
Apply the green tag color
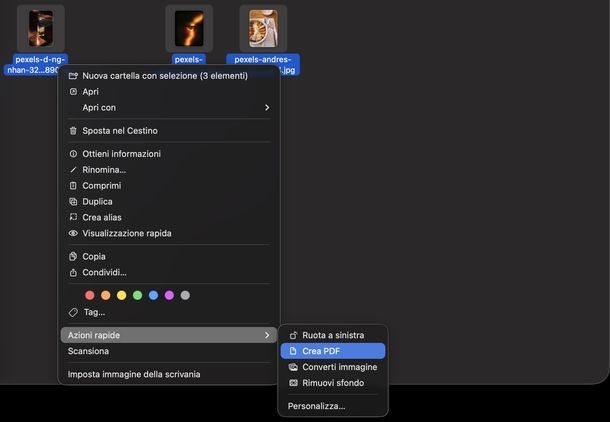click(138, 295)
